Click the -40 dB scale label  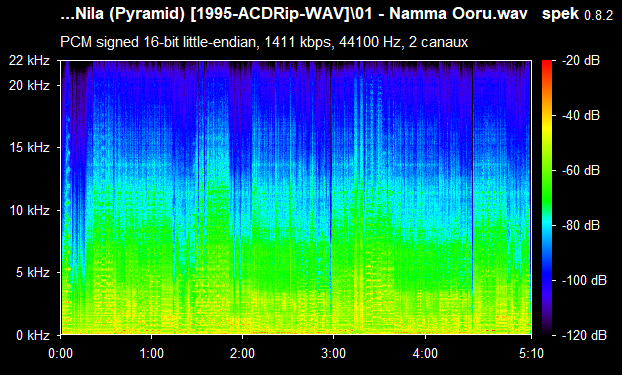(581, 115)
